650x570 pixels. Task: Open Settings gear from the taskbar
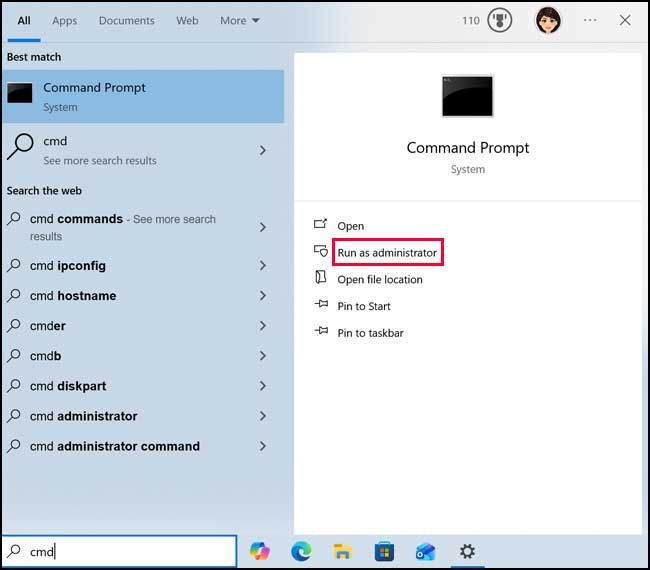tap(467, 551)
